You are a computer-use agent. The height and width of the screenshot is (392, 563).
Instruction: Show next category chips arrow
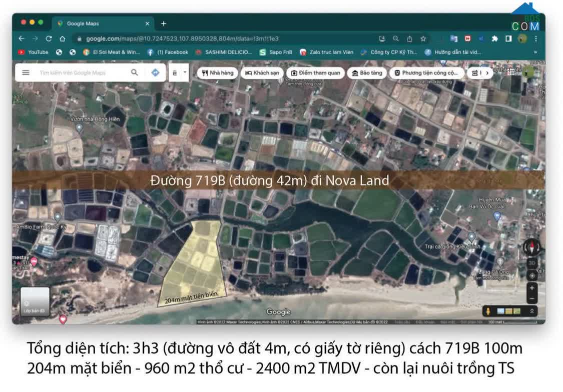(x=487, y=73)
